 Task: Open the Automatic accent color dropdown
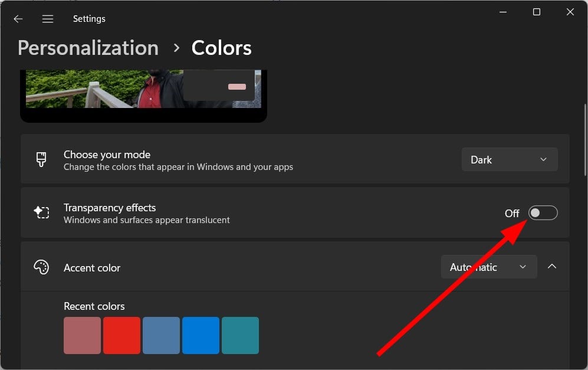[x=488, y=267]
